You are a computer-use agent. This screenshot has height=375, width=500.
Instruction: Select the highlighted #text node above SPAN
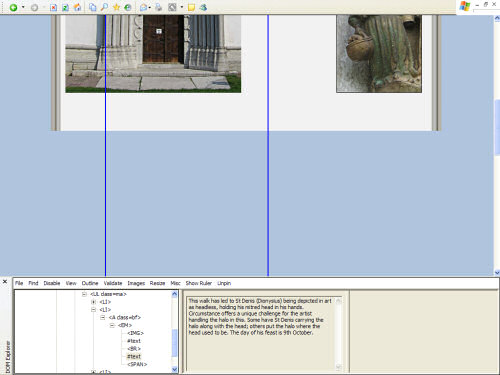[134, 356]
